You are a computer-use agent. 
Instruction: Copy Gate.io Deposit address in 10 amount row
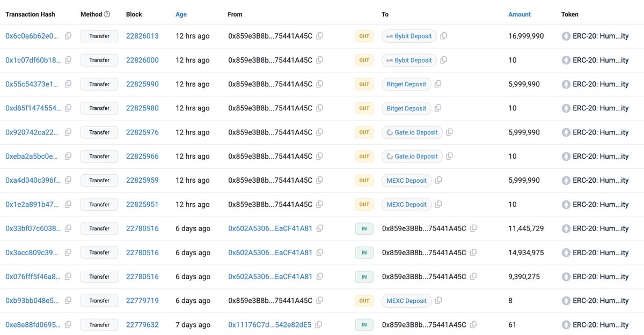pyautogui.click(x=450, y=157)
